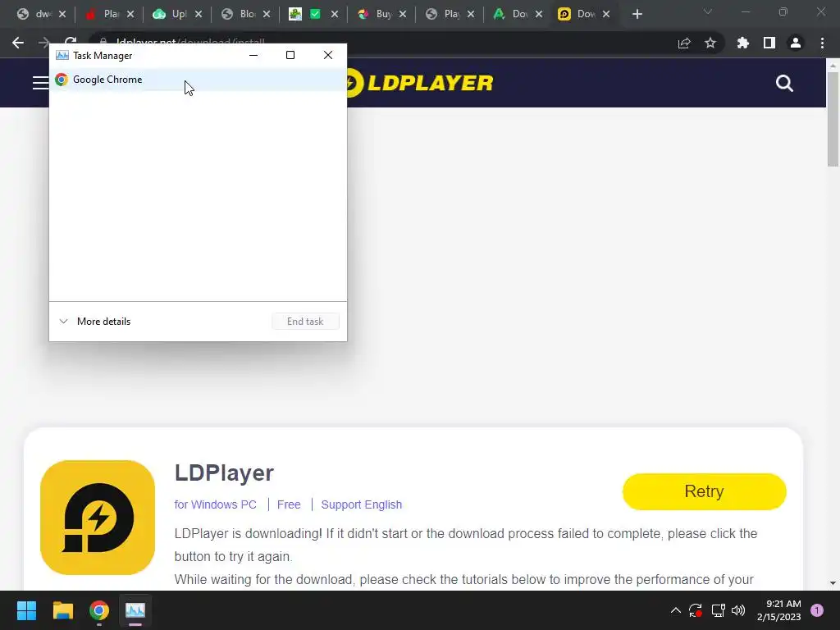Expand More details in Task Manager
Image resolution: width=840 pixels, height=630 pixels.
[x=95, y=322]
